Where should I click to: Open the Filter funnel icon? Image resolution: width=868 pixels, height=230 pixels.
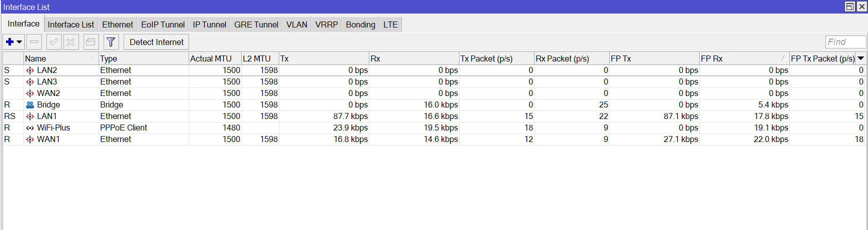click(111, 42)
